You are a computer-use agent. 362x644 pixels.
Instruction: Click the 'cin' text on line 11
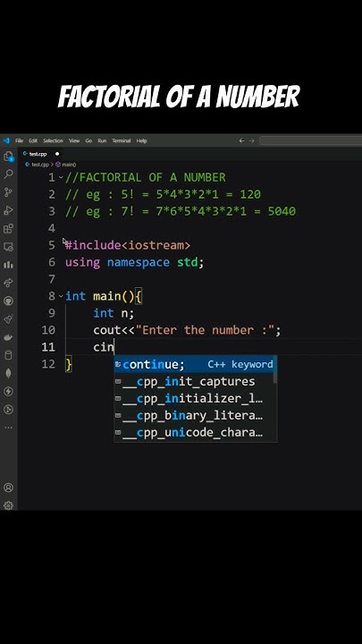[104, 347]
